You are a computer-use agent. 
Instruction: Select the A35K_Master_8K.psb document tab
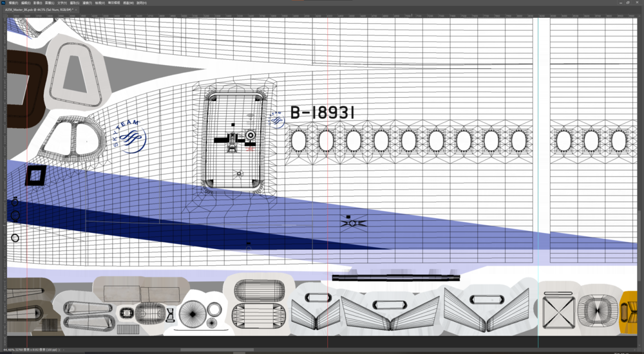37,10
